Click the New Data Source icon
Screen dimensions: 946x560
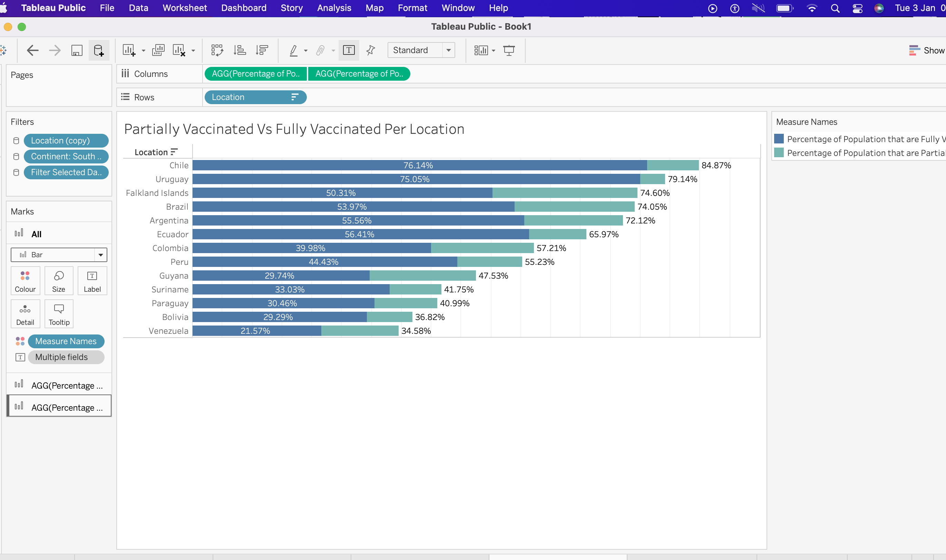coord(99,50)
